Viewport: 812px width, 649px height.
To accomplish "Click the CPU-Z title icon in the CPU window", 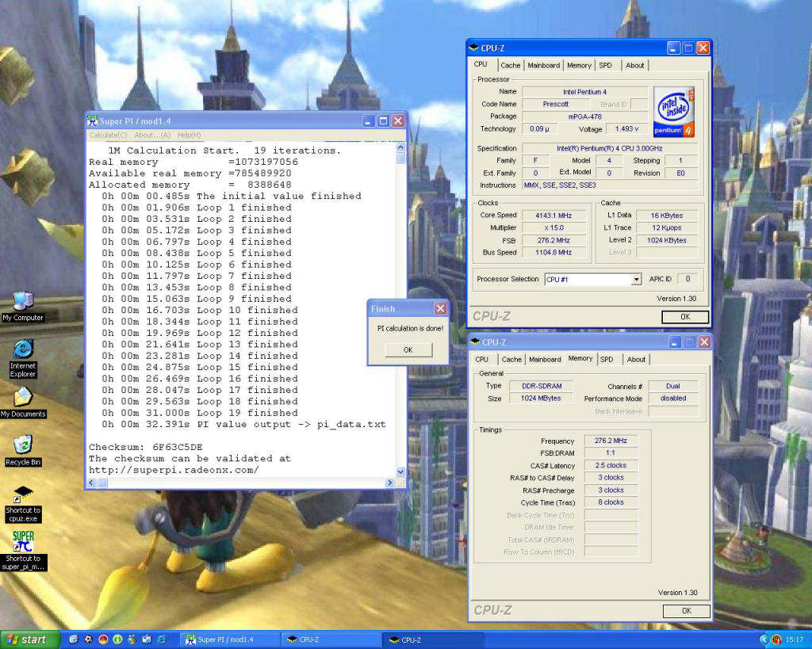I will pyautogui.click(x=473, y=48).
